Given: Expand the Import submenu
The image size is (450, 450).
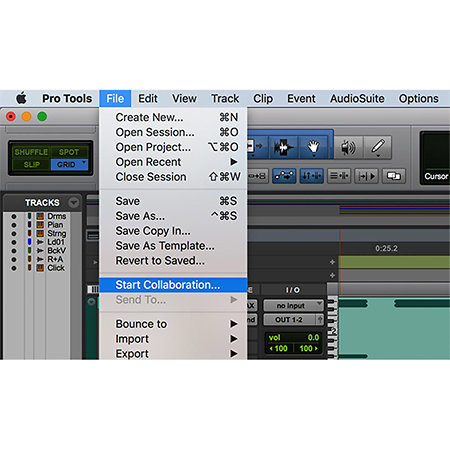Looking at the screenshot, I should [173, 339].
